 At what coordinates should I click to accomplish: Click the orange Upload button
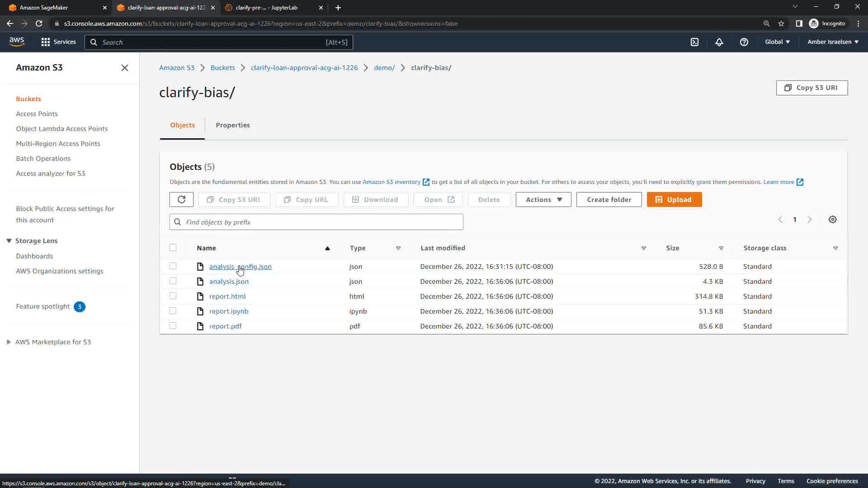(x=674, y=200)
